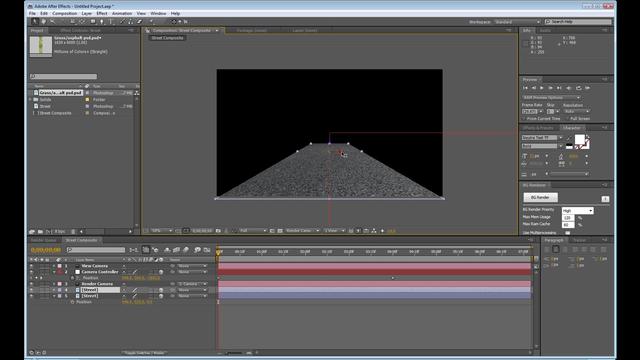Screen dimensions: 640x360
Task: Toggle audio mute in Preview panel
Action: pos(569,88)
